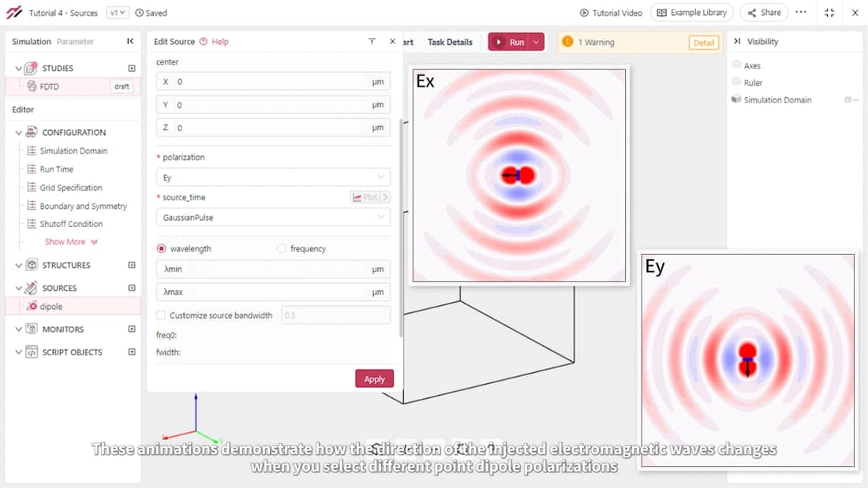Add a new structure with plus icon
Image resolution: width=868 pixels, height=488 pixels.
[x=132, y=265]
